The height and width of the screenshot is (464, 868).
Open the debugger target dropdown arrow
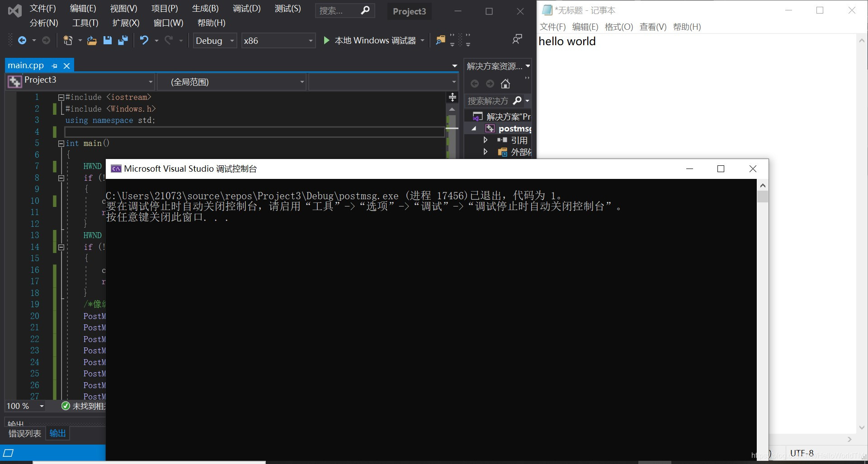coord(423,41)
